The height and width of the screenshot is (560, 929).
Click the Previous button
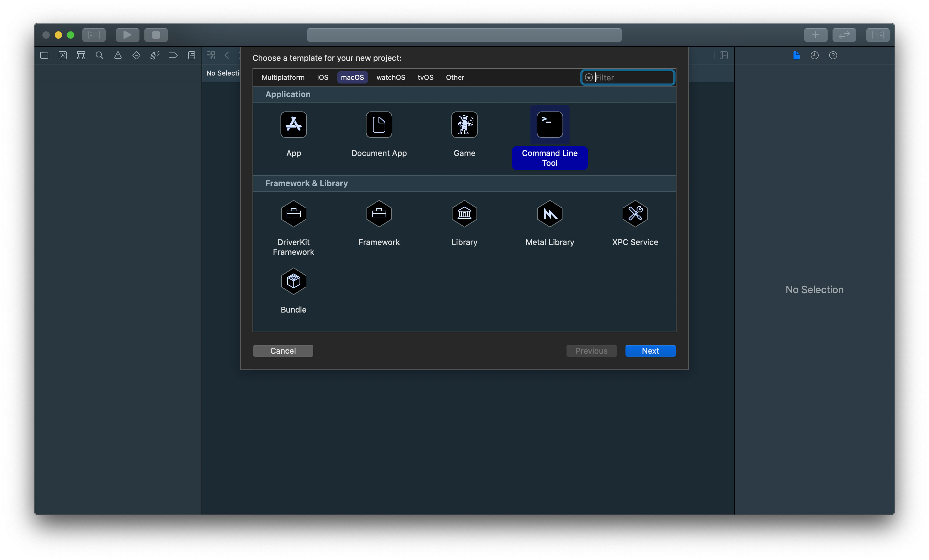pyautogui.click(x=591, y=351)
